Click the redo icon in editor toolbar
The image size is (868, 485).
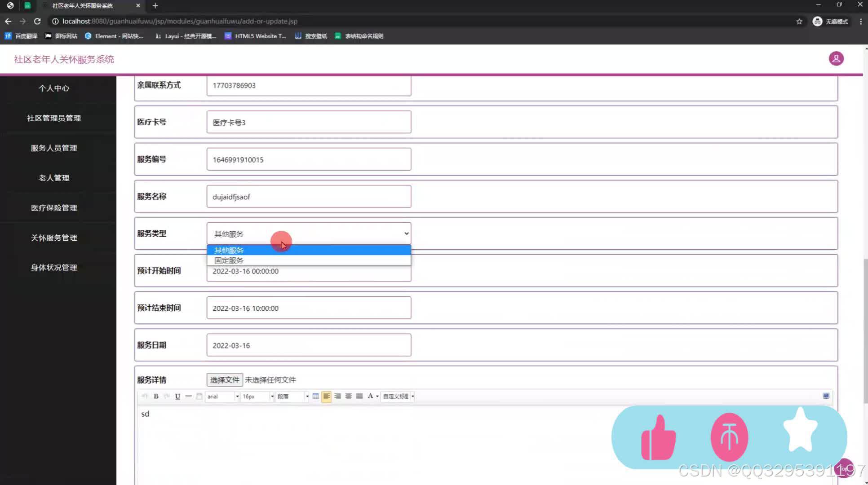(x=167, y=396)
